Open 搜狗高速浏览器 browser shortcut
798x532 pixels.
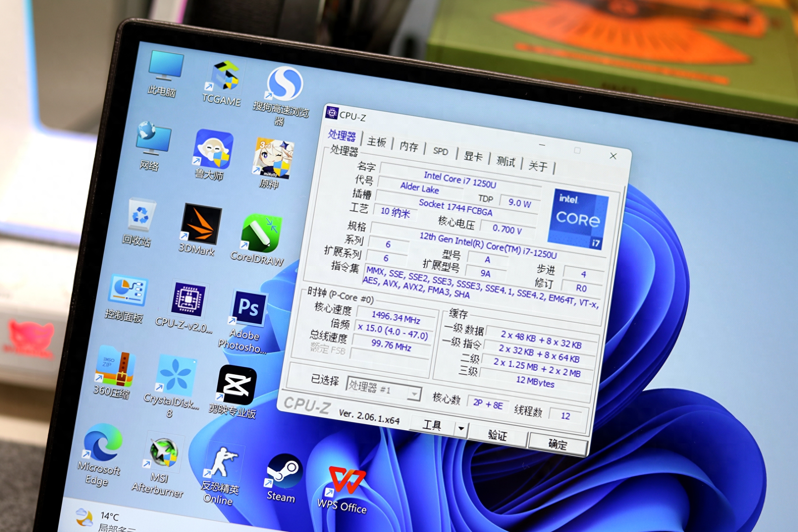283,96
